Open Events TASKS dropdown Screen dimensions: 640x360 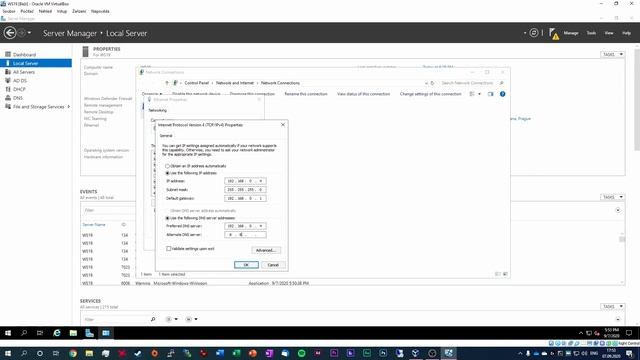[x=612, y=197]
